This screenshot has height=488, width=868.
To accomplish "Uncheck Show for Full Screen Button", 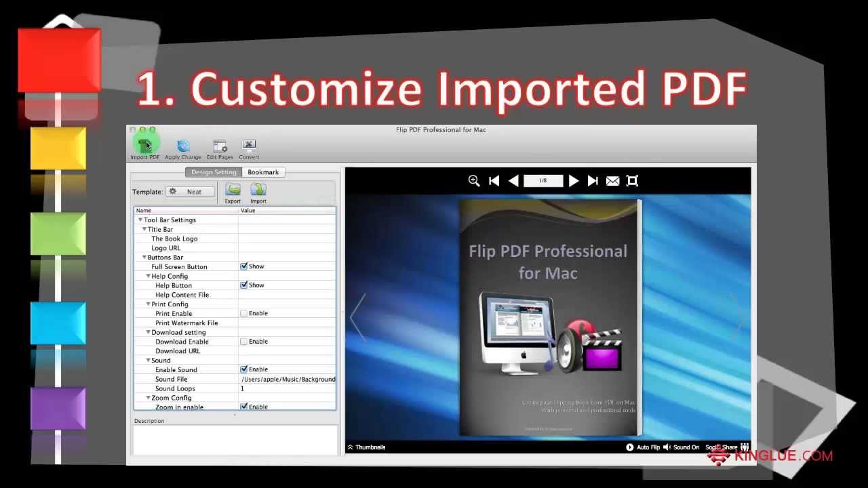I will (243, 266).
